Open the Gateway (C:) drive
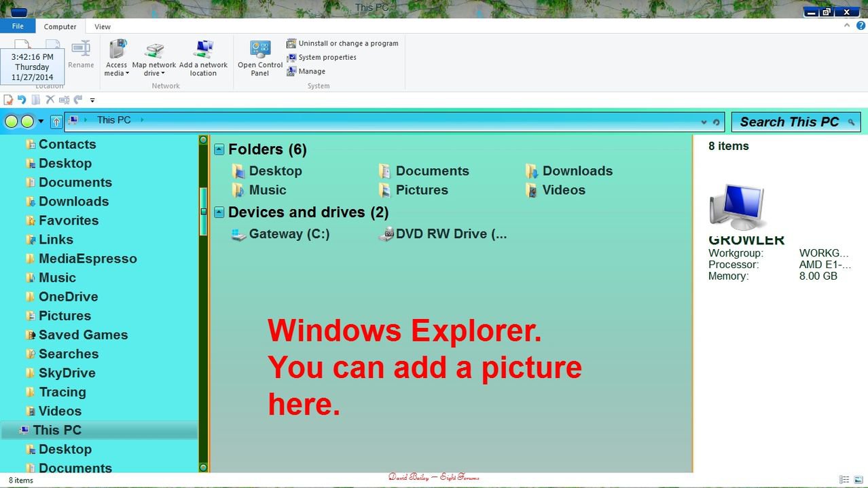 click(281, 234)
